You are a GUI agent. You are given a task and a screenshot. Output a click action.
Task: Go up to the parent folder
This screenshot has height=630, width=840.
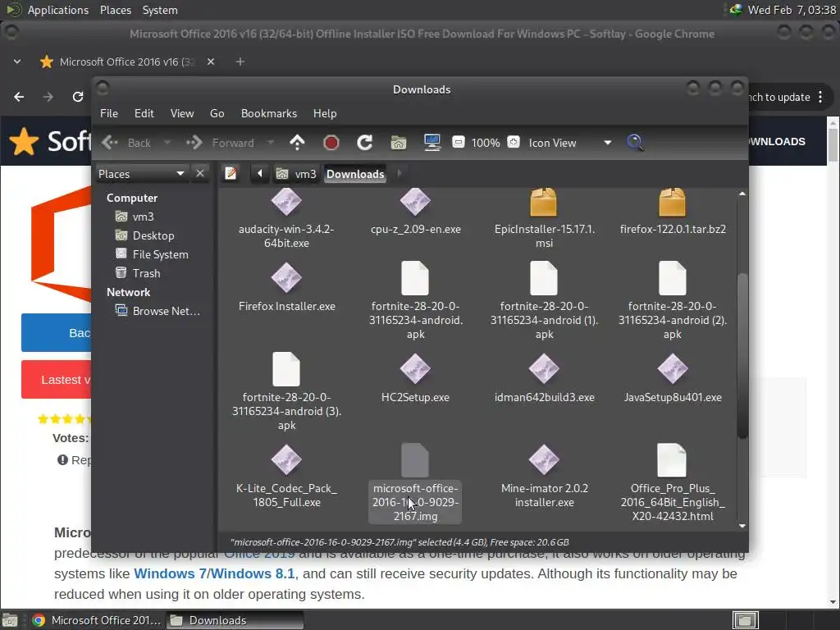297,143
